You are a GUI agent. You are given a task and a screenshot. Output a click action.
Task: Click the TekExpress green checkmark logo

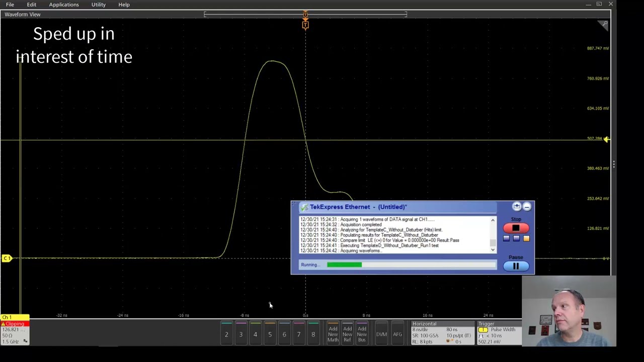[304, 207]
